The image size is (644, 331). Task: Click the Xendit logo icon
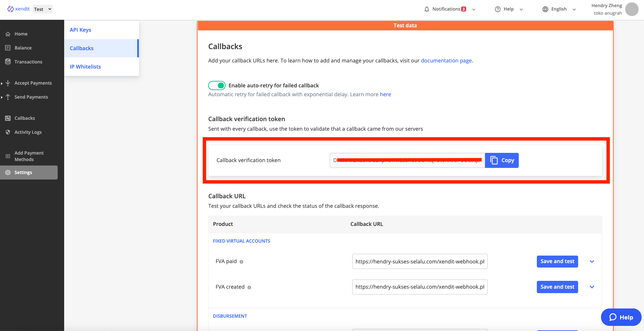pyautogui.click(x=11, y=9)
